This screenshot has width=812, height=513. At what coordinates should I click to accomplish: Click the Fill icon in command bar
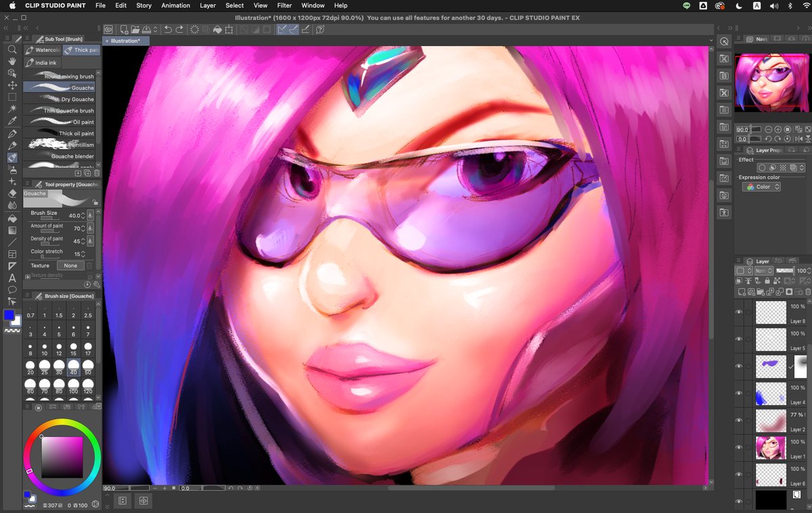click(x=218, y=30)
